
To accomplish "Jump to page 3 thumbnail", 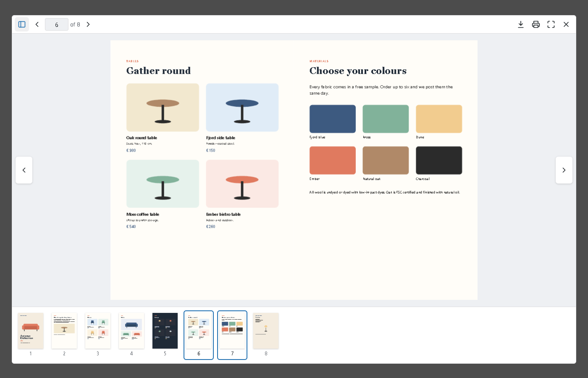I will (x=98, y=331).
